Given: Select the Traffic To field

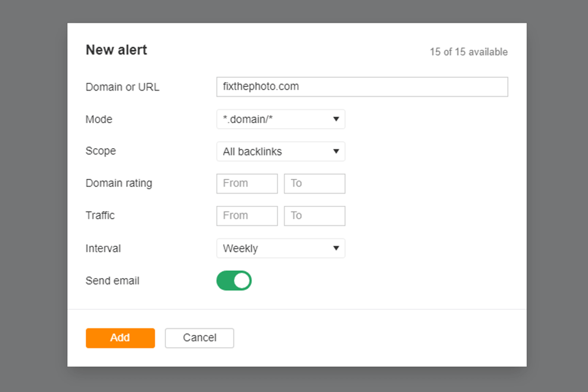Looking at the screenshot, I should (314, 216).
